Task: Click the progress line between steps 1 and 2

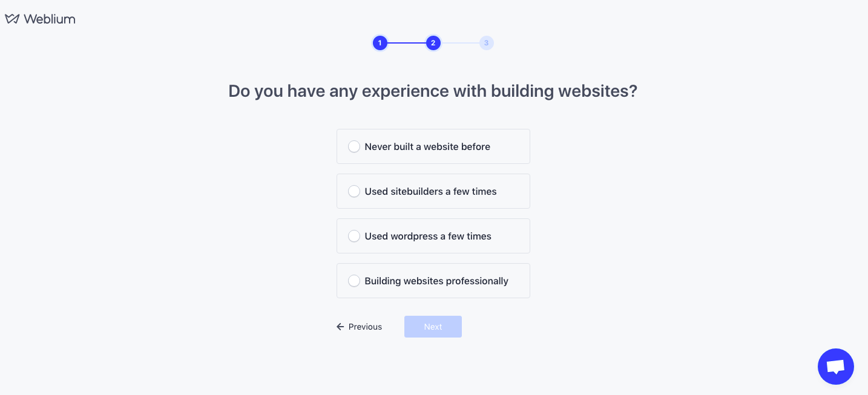Action: (x=406, y=43)
